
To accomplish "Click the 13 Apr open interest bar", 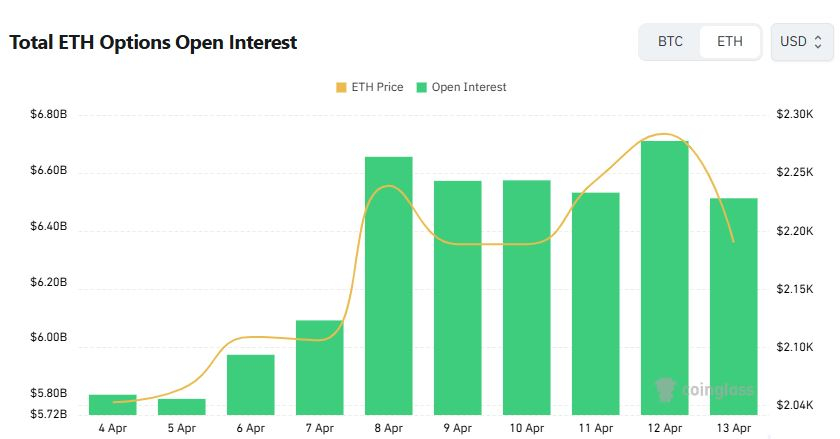I will pos(733,306).
